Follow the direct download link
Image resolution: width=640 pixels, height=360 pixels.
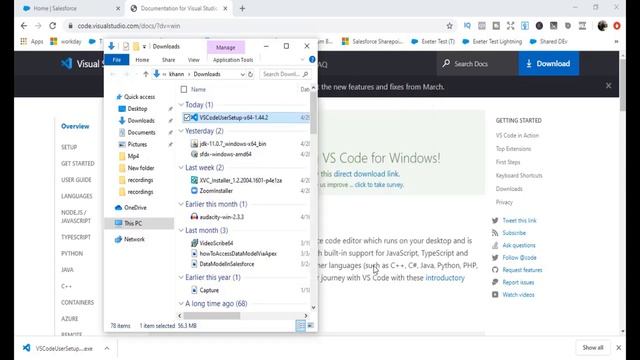[366, 174]
